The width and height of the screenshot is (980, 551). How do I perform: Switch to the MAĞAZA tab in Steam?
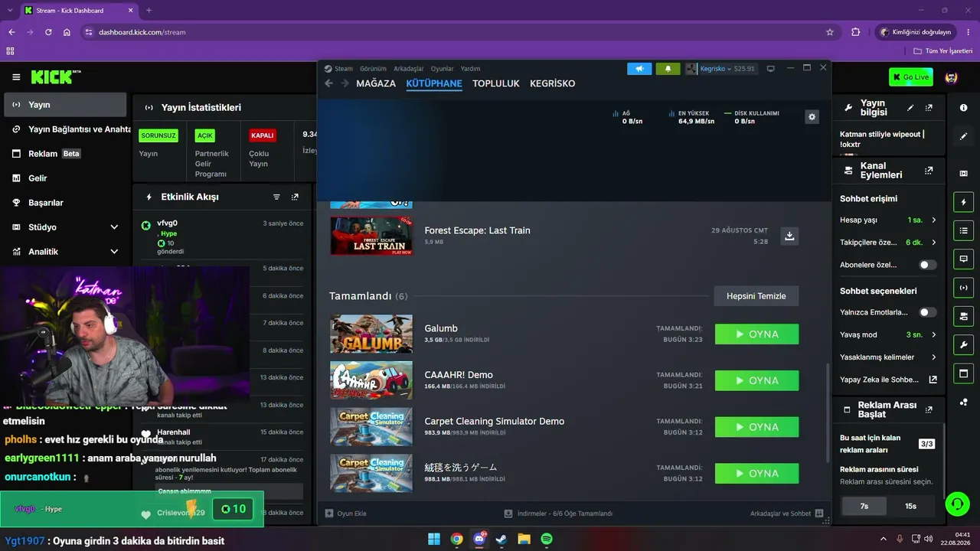pyautogui.click(x=376, y=83)
